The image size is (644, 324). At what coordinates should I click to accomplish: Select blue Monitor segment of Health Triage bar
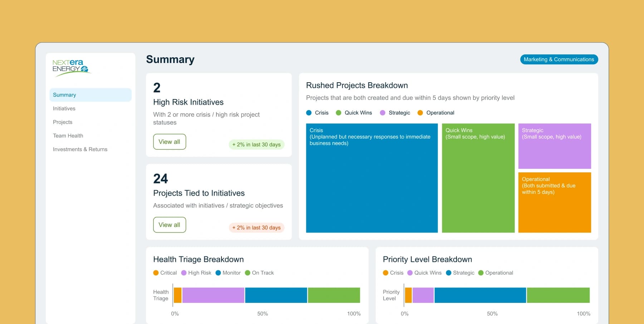[x=276, y=295]
